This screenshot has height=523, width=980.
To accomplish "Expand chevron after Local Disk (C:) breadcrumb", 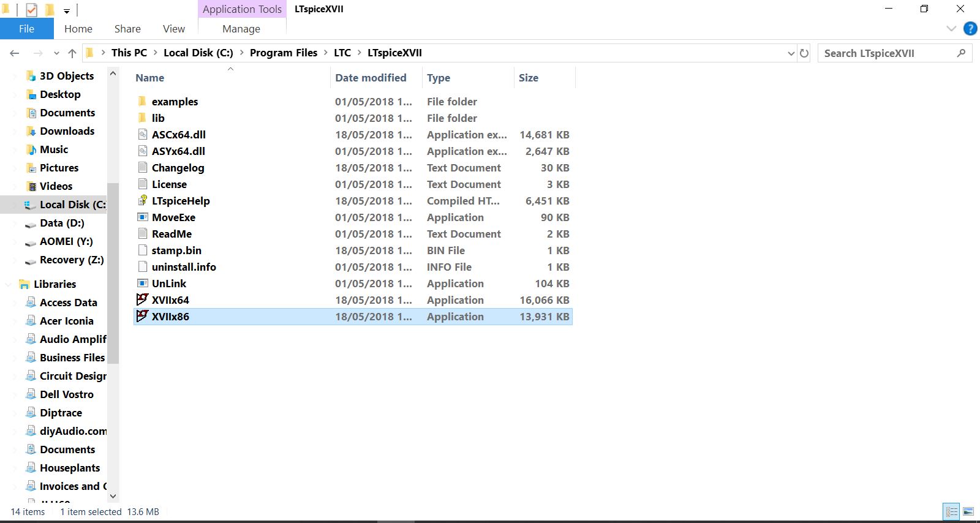I will pyautogui.click(x=242, y=53).
